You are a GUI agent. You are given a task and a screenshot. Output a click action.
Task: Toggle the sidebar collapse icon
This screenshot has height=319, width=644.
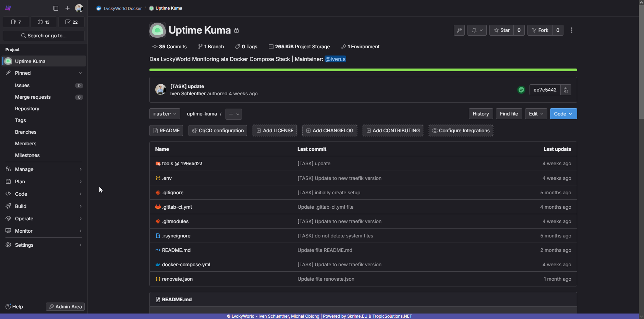click(56, 8)
